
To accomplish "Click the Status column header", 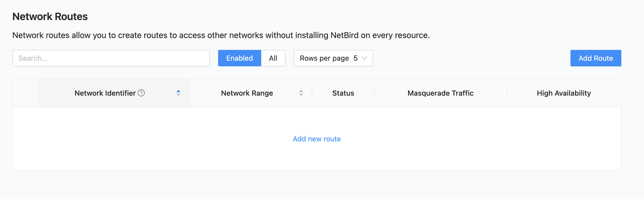I will pos(343,93).
